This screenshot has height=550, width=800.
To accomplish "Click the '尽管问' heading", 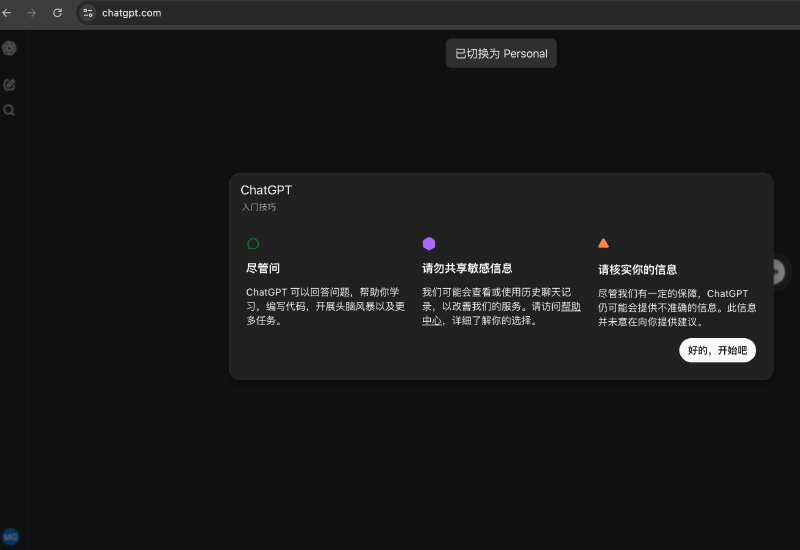I will click(263, 268).
